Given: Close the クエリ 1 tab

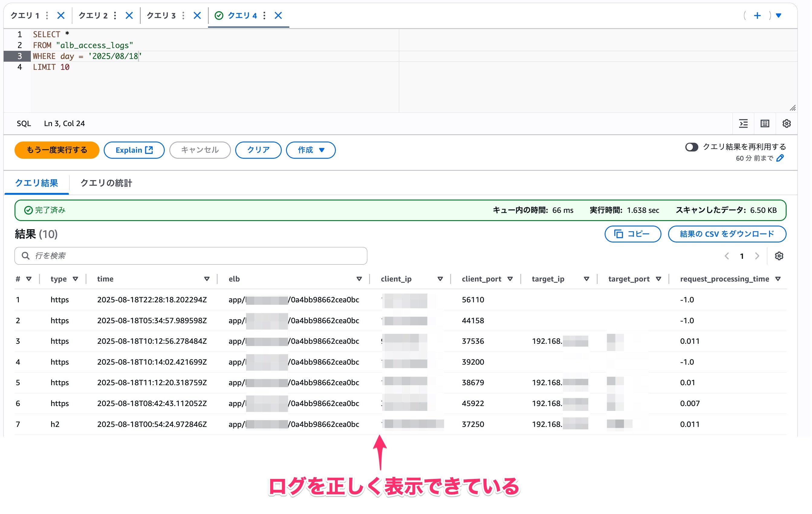Looking at the screenshot, I should tap(61, 15).
